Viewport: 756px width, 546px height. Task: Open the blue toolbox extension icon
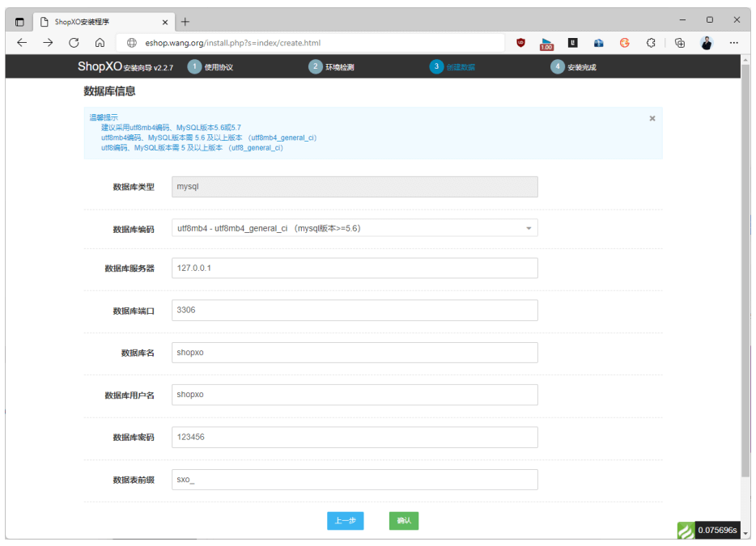coord(599,43)
